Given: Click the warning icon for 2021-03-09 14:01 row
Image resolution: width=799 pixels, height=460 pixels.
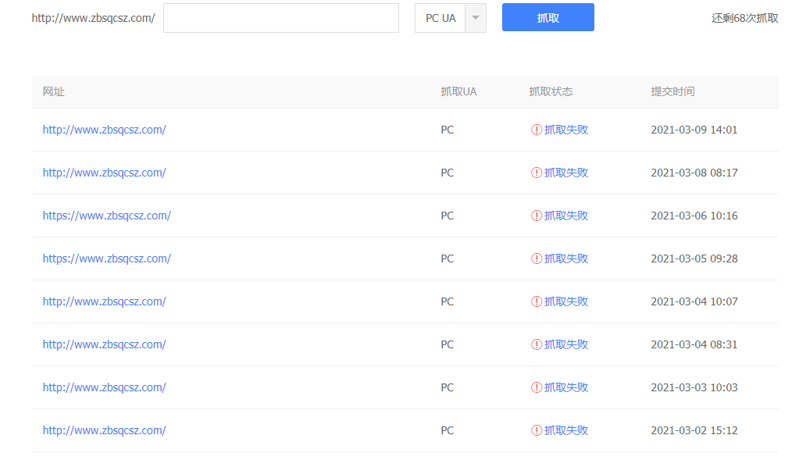Looking at the screenshot, I should [536, 130].
